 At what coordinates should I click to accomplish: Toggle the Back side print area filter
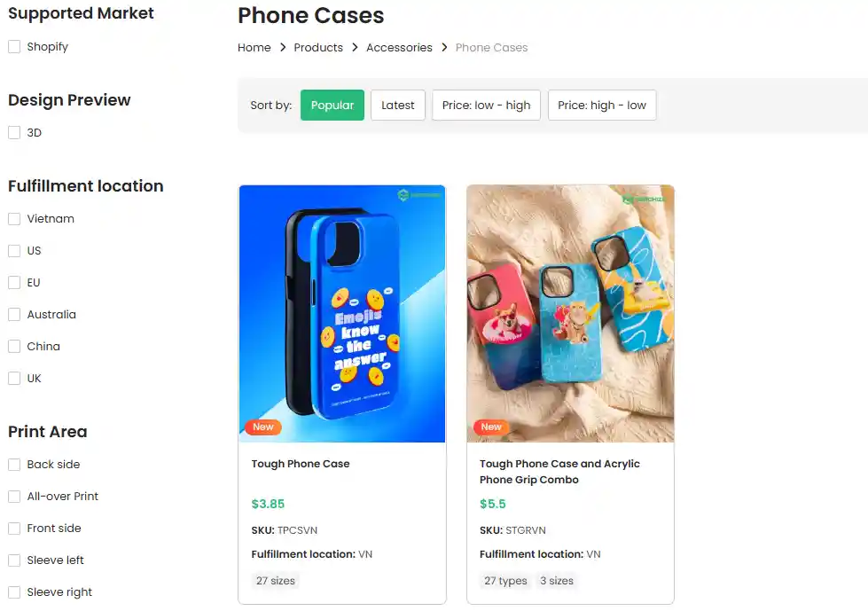[13, 464]
